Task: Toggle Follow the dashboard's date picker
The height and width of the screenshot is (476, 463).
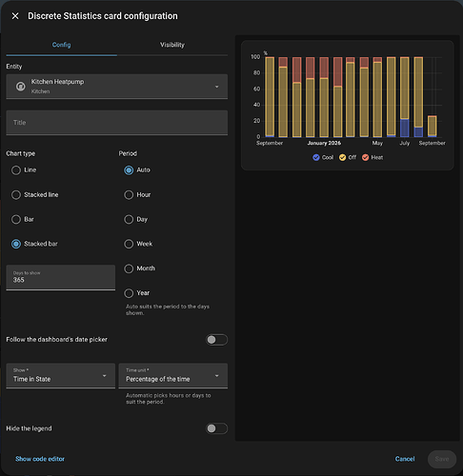Action: 216,340
